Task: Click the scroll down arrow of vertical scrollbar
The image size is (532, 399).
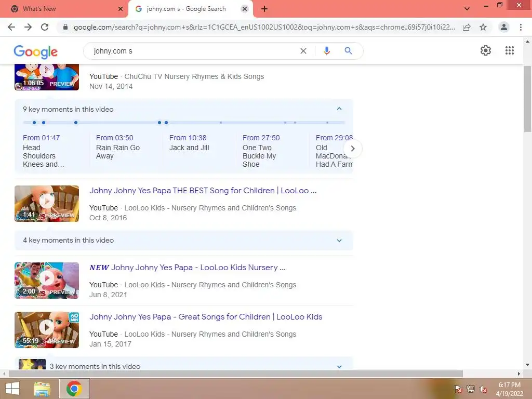Action: click(x=527, y=365)
